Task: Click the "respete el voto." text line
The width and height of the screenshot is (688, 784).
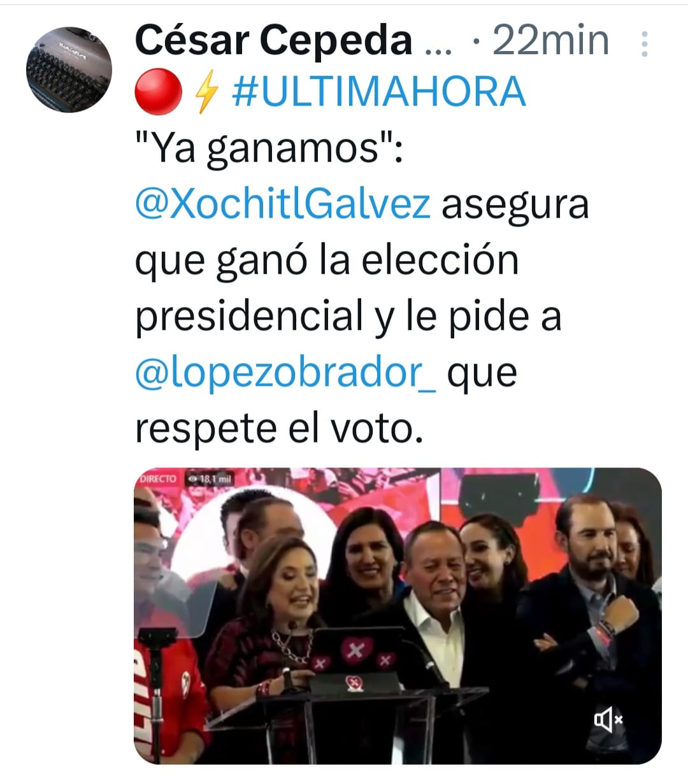Action: (x=279, y=429)
